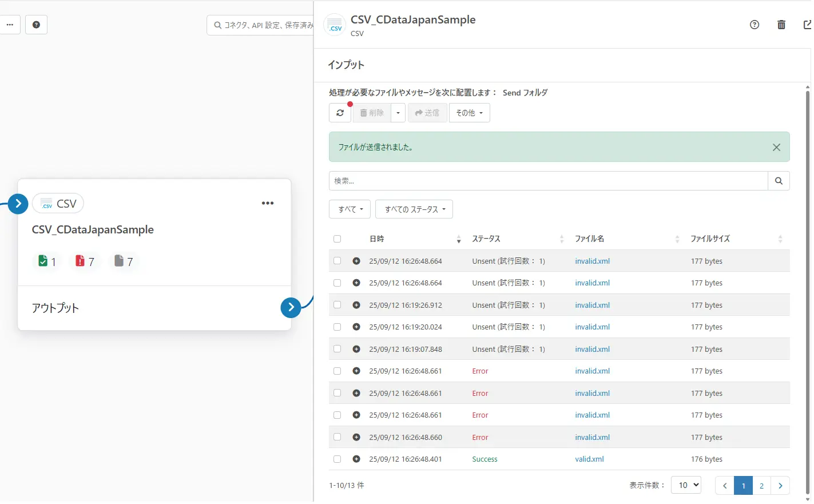Change the 表示件数 page size dropdown
814x504 pixels.
[686, 485]
